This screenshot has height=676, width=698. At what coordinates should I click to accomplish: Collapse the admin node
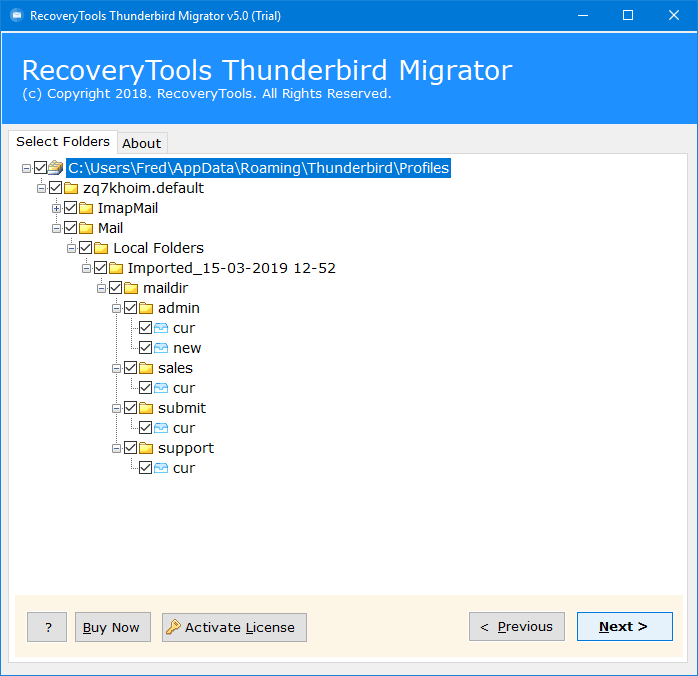(117, 308)
